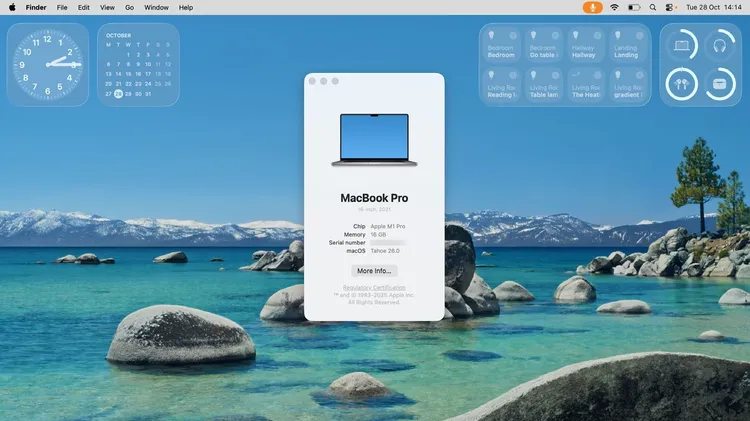This screenshot has height=421, width=750.
Task: Open the Regulatory Certification link
Action: click(374, 288)
